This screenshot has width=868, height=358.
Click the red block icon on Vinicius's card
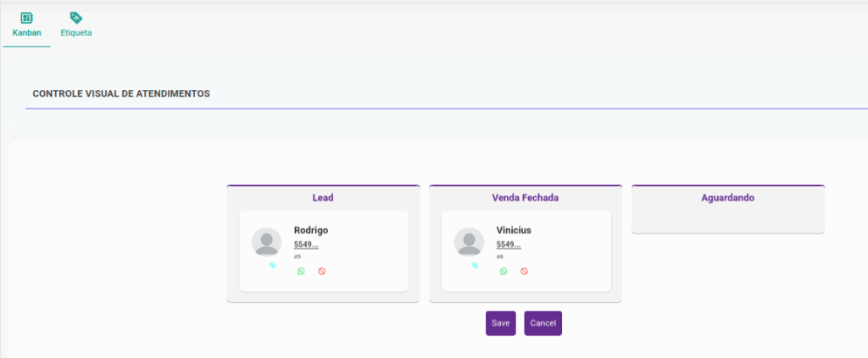click(x=524, y=271)
